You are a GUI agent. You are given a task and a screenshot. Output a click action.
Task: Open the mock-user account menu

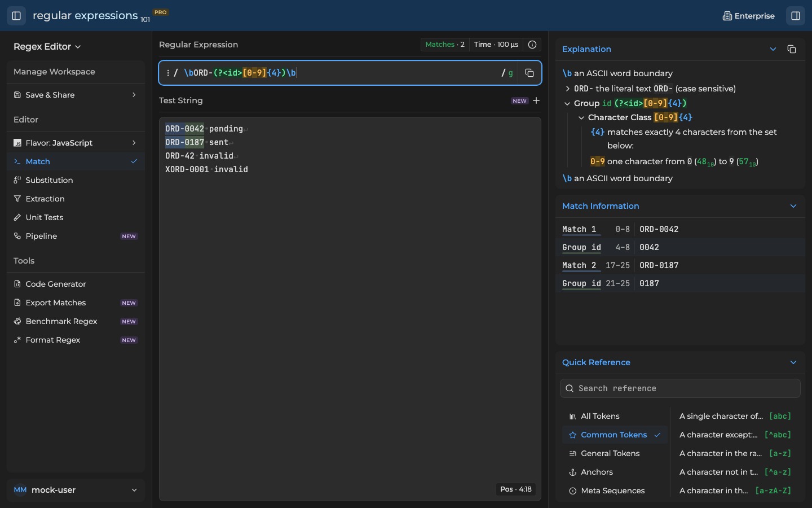[76, 490]
